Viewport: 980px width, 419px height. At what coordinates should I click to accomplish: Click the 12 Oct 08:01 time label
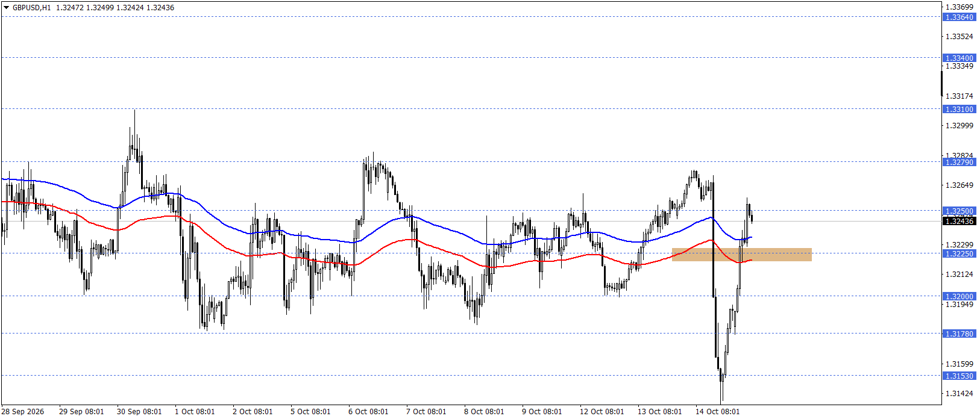pyautogui.click(x=602, y=412)
